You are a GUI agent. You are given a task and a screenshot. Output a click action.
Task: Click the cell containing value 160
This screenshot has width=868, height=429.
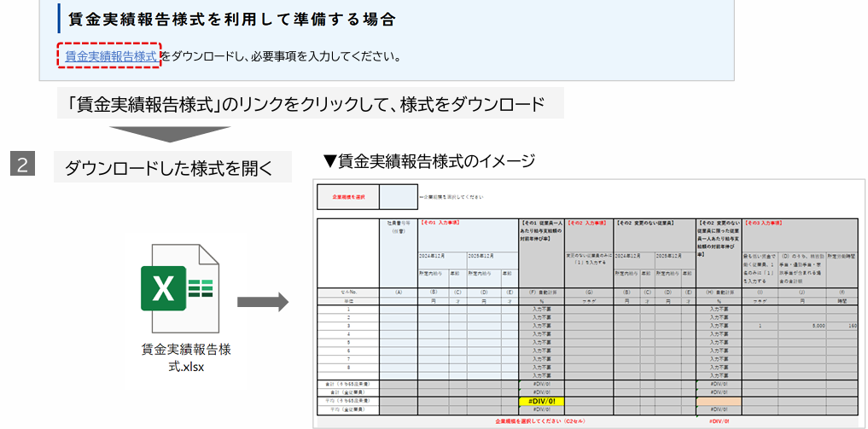[x=852, y=326]
